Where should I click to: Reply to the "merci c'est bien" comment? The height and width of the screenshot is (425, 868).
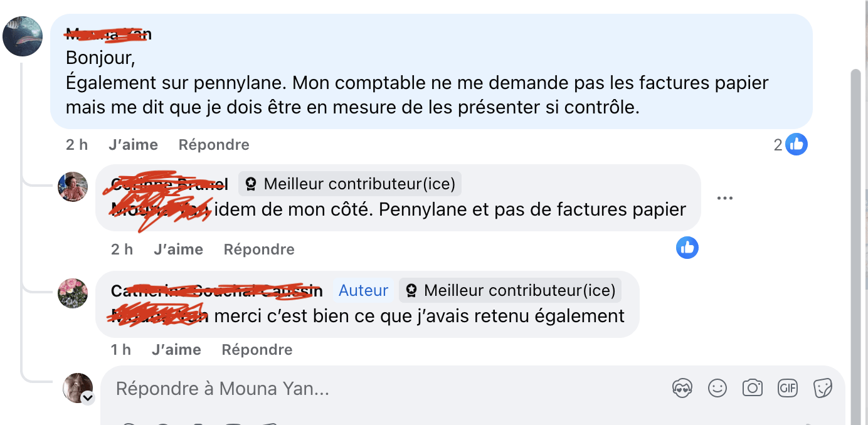(x=257, y=350)
